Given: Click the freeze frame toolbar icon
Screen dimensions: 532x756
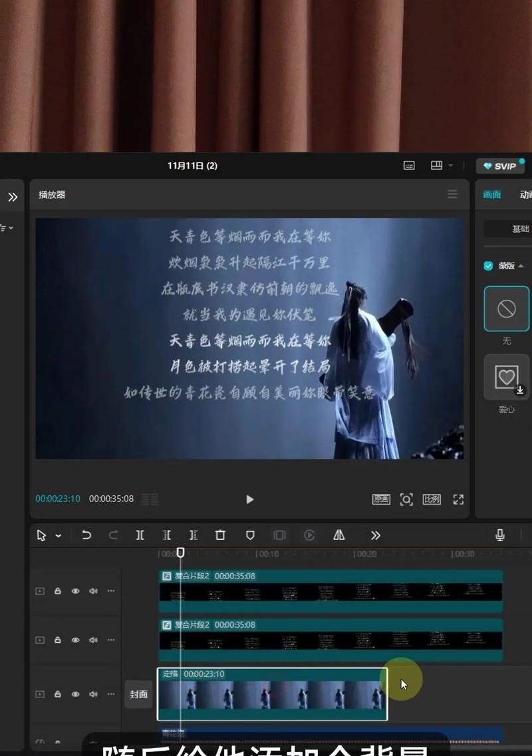Looking at the screenshot, I should 280,535.
